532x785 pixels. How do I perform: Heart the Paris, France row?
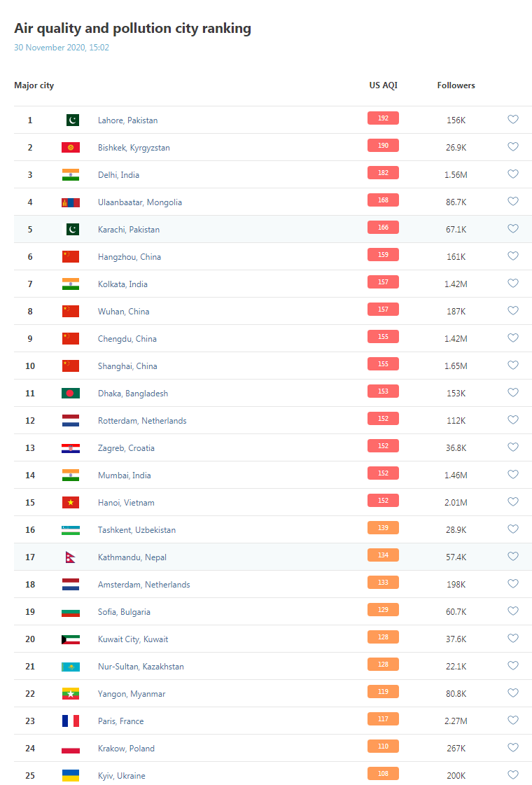pos(513,720)
